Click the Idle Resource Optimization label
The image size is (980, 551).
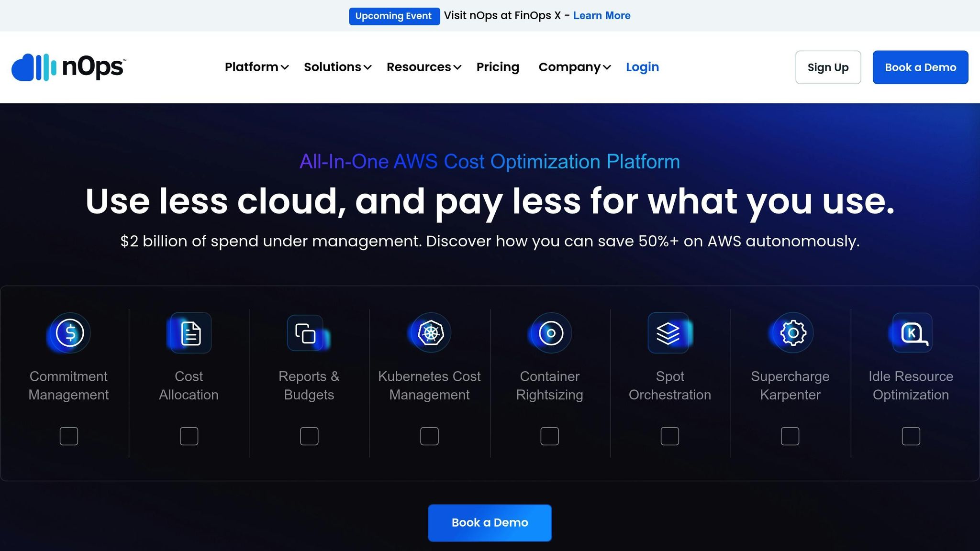coord(911,386)
